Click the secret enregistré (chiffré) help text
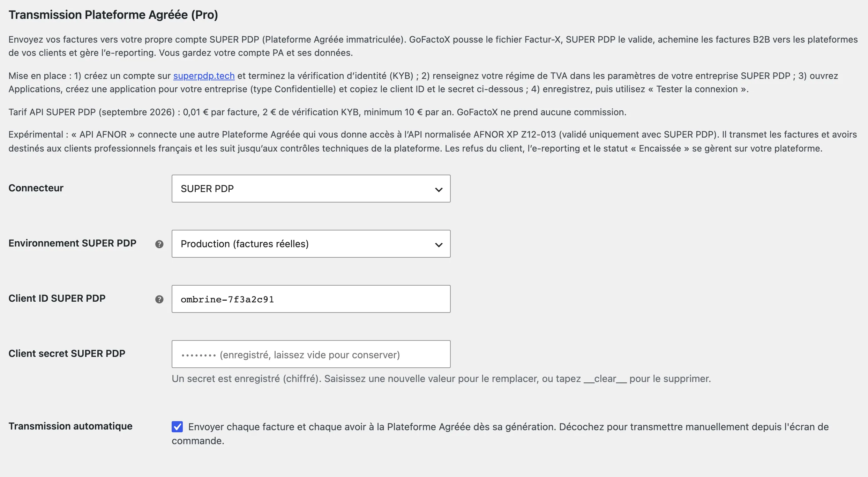Image resolution: width=868 pixels, height=477 pixels. (441, 379)
